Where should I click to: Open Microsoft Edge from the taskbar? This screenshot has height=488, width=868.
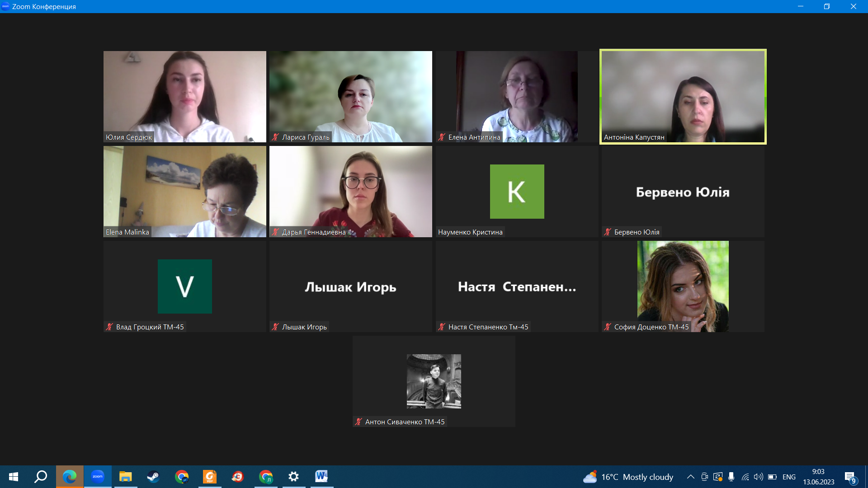coord(70,477)
